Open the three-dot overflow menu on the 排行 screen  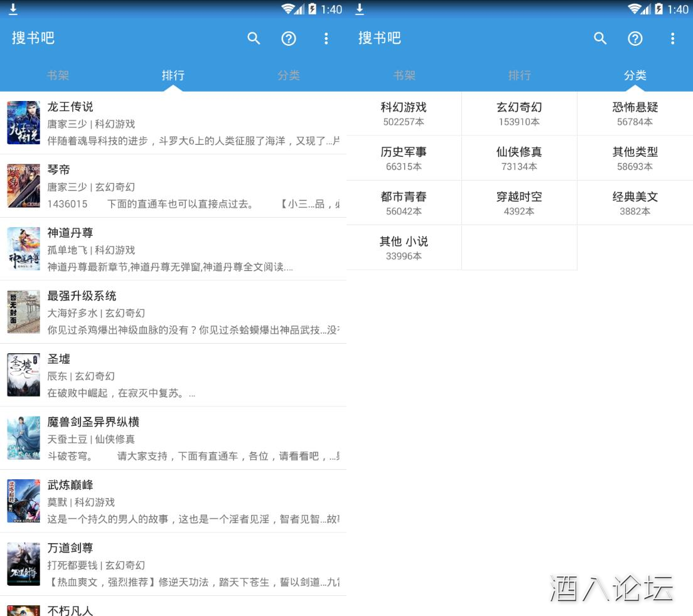coord(326,38)
